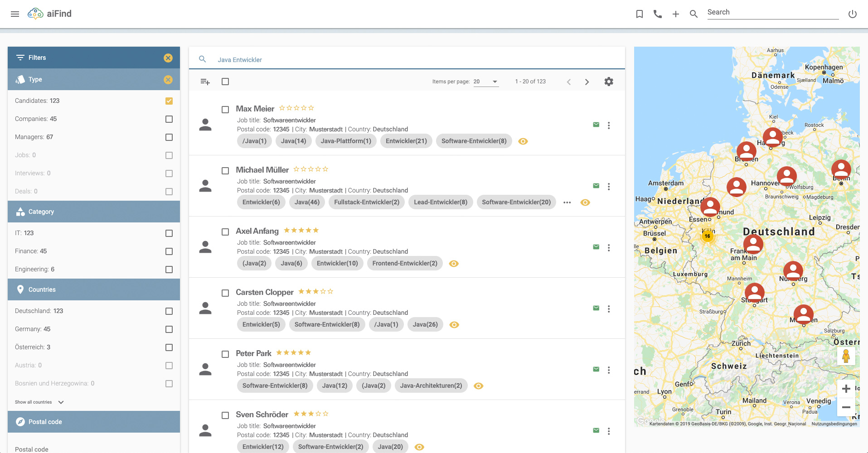Viewport: 868px width, 453px height.
Task: Drop Street View pegman on map
Action: (x=846, y=356)
